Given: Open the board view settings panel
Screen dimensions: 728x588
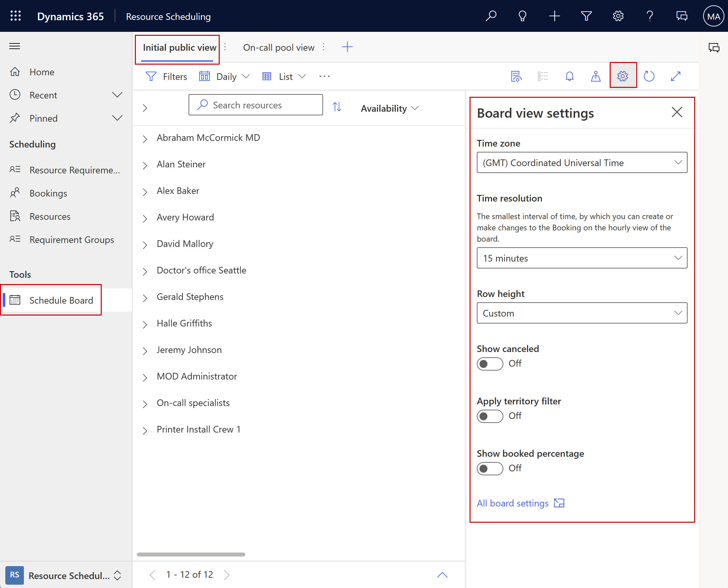Looking at the screenshot, I should pos(622,76).
